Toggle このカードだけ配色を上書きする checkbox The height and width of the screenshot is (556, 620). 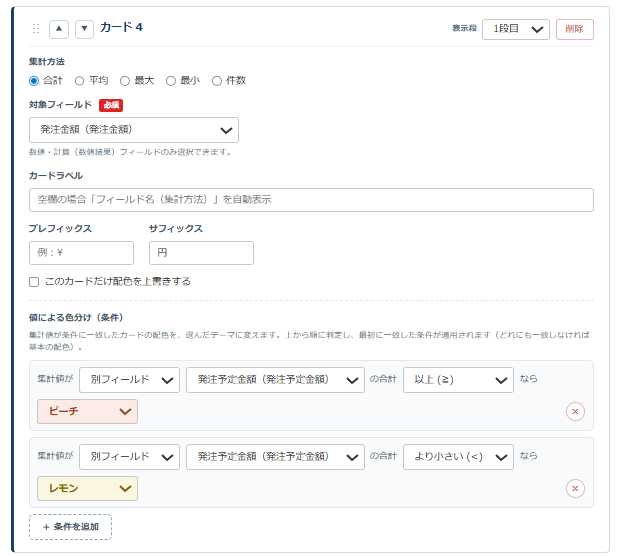click(x=34, y=282)
